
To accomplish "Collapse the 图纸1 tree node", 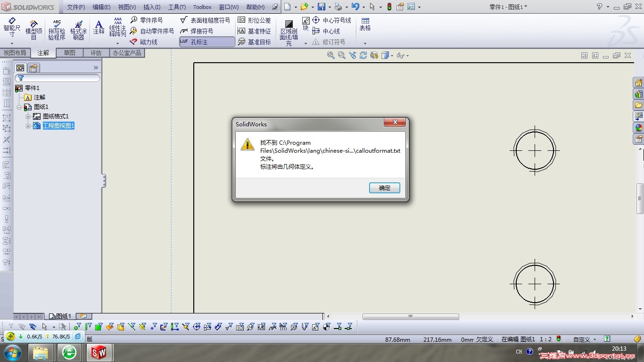I will (x=19, y=107).
